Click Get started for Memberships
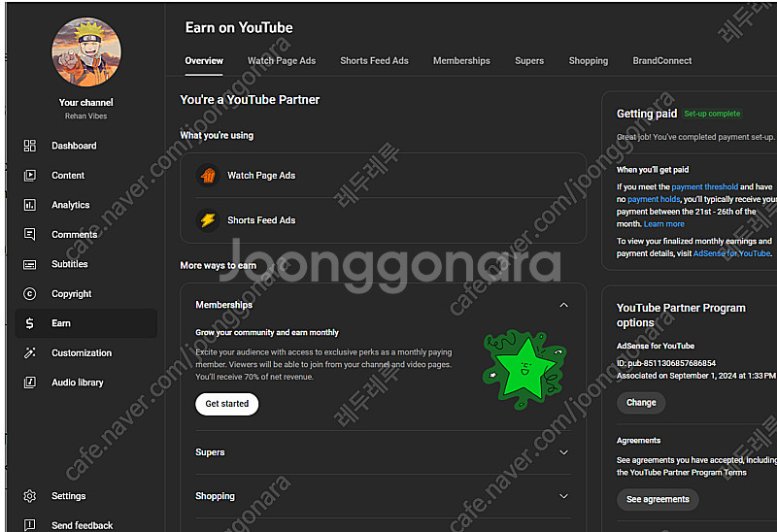Viewport: 777px width, 532px height. click(x=227, y=404)
